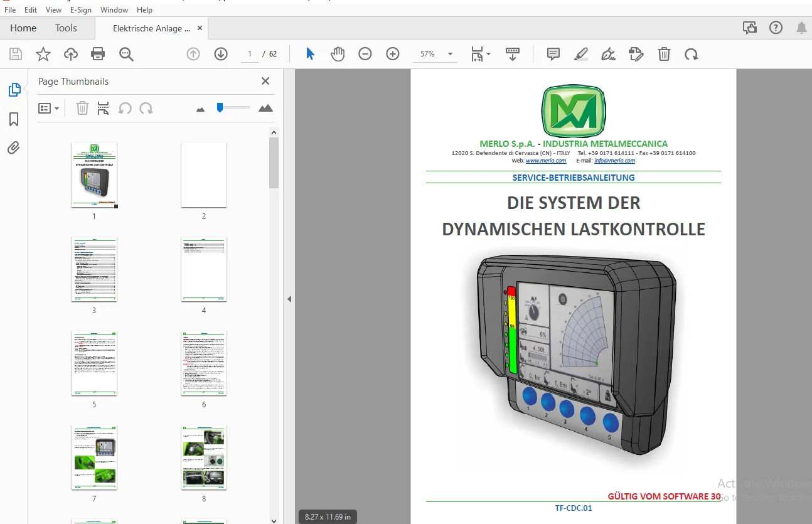
Task: Activate the Hand pan tool
Action: pos(338,54)
